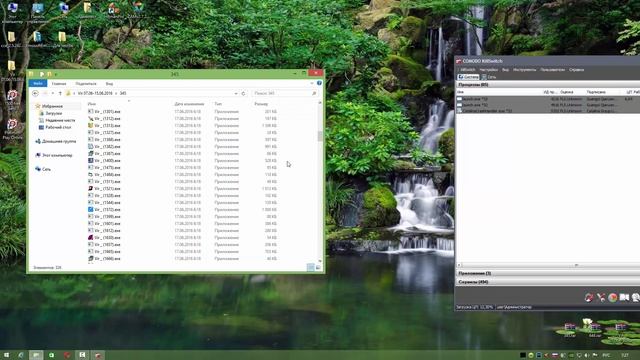This screenshot has width=640, height=360.
Task: Open the Главная ribbon tab
Action: (x=59, y=83)
